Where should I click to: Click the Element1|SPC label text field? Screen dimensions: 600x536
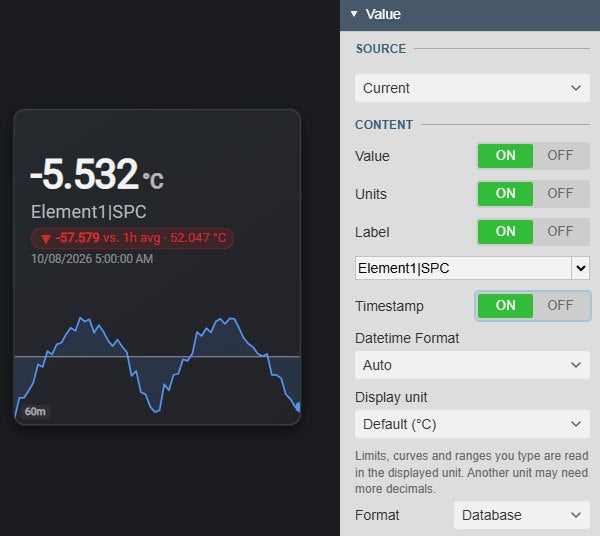(463, 268)
